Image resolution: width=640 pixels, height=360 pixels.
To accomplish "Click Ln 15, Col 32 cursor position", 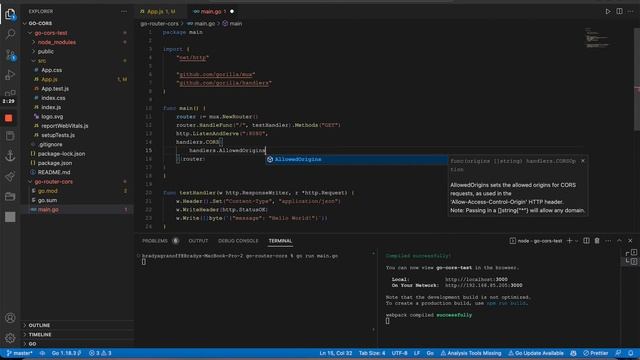I will click(336, 353).
